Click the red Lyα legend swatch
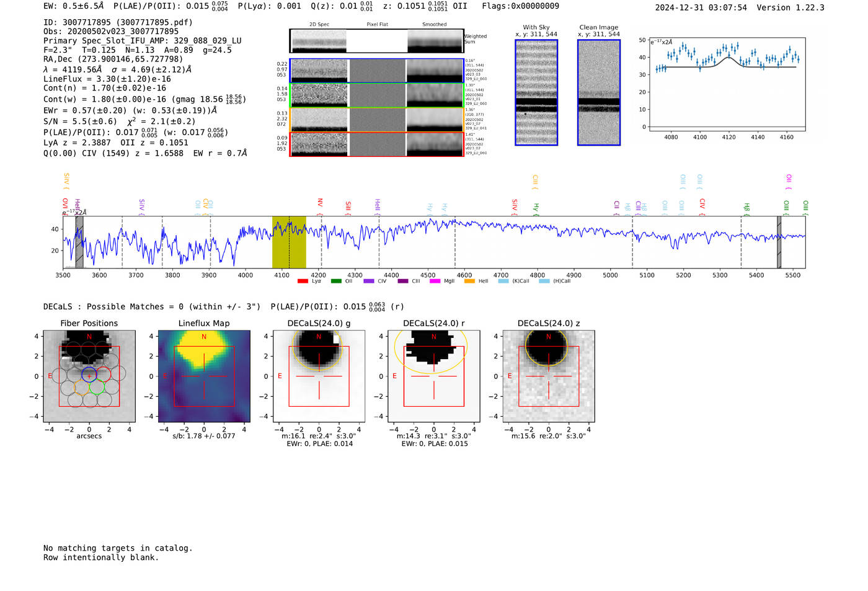 (x=303, y=282)
